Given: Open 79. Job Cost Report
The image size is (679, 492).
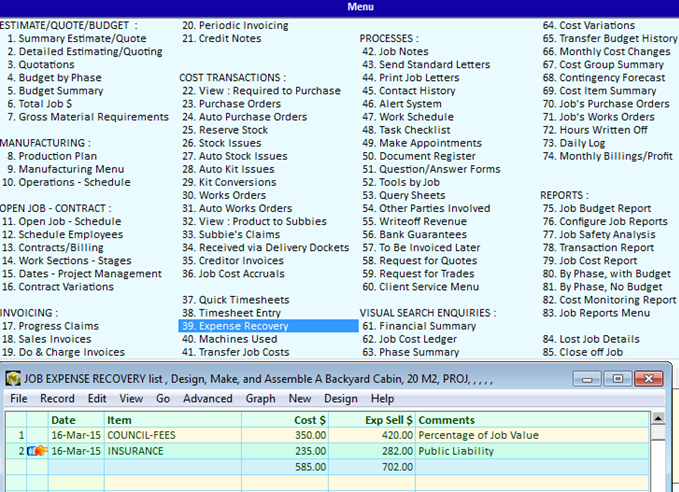Looking at the screenshot, I should (590, 261).
